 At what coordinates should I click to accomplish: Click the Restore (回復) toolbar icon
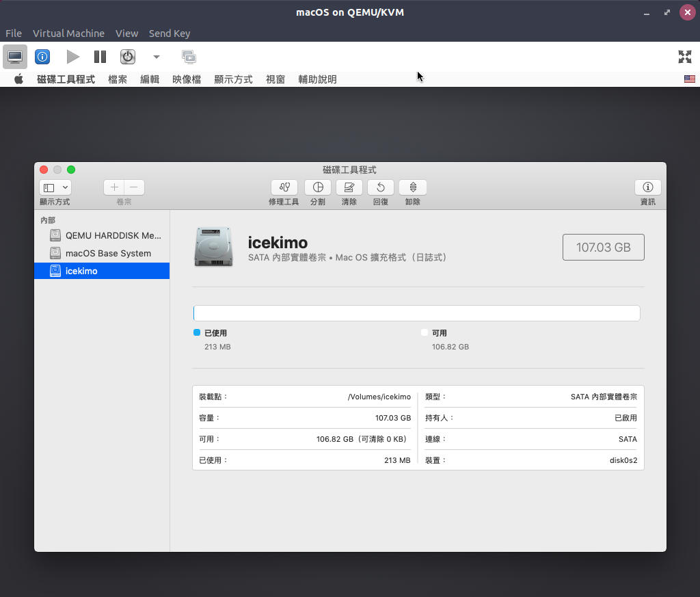coord(381,187)
